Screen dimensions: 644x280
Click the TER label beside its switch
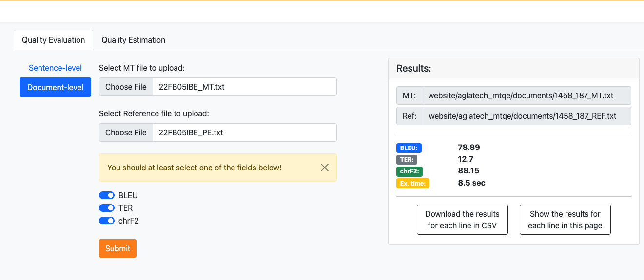(x=125, y=208)
